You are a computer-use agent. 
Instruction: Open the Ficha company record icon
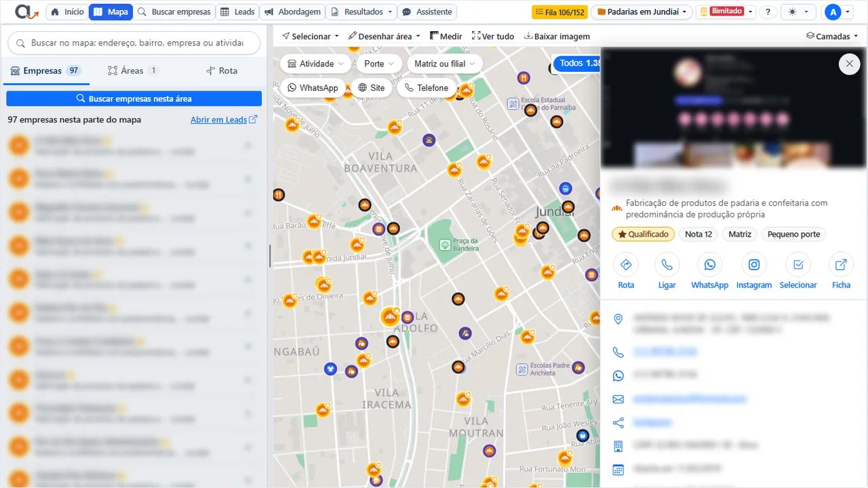click(842, 265)
